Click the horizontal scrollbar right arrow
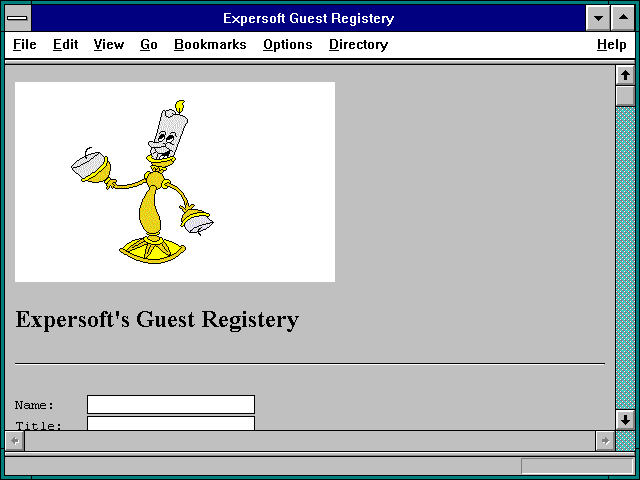The width and height of the screenshot is (640, 480). coord(605,441)
